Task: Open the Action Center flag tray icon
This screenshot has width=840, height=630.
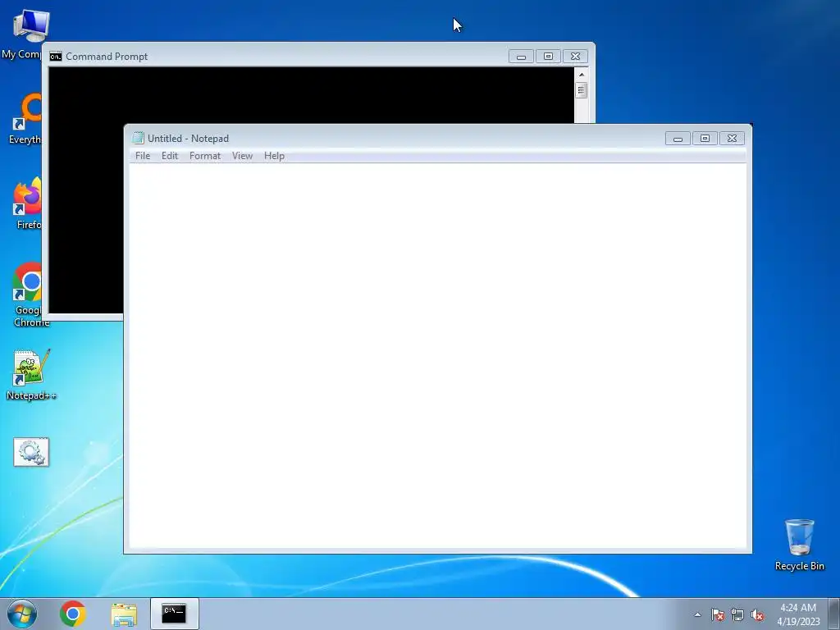Action: click(718, 614)
